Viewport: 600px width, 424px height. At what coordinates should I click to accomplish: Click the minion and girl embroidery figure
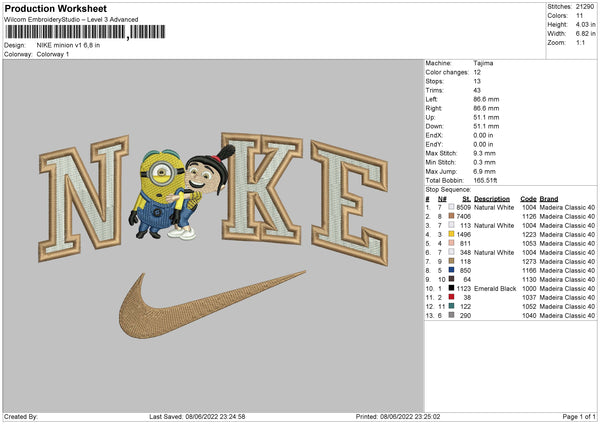181,192
